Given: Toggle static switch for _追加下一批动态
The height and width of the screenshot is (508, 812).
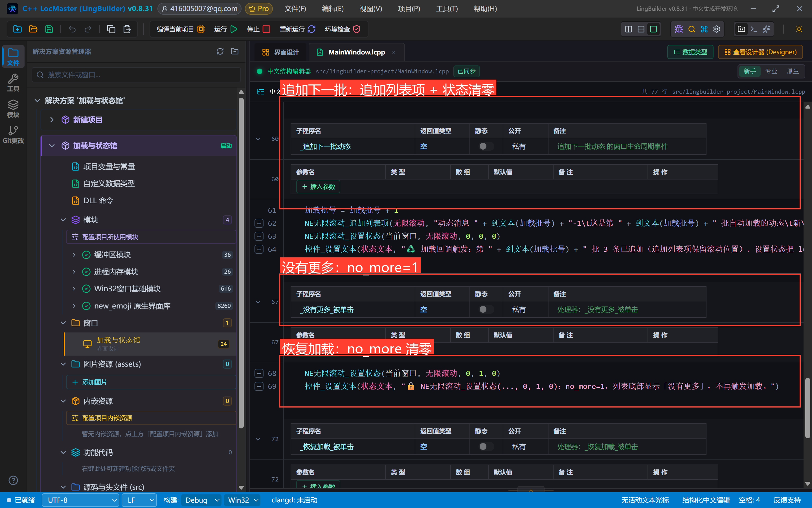Looking at the screenshot, I should (486, 146).
